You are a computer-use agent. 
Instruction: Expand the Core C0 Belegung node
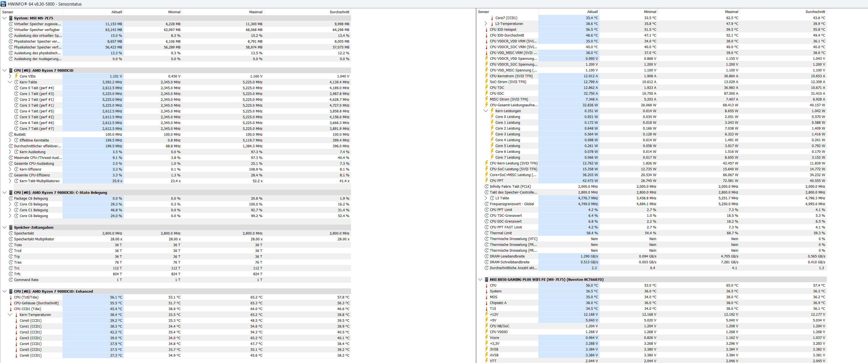(10, 204)
